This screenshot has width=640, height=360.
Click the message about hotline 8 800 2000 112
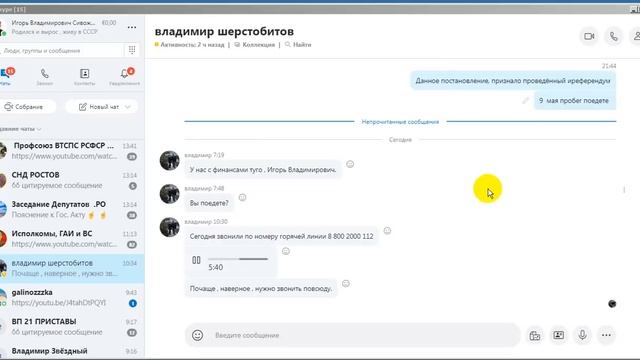pos(281,236)
